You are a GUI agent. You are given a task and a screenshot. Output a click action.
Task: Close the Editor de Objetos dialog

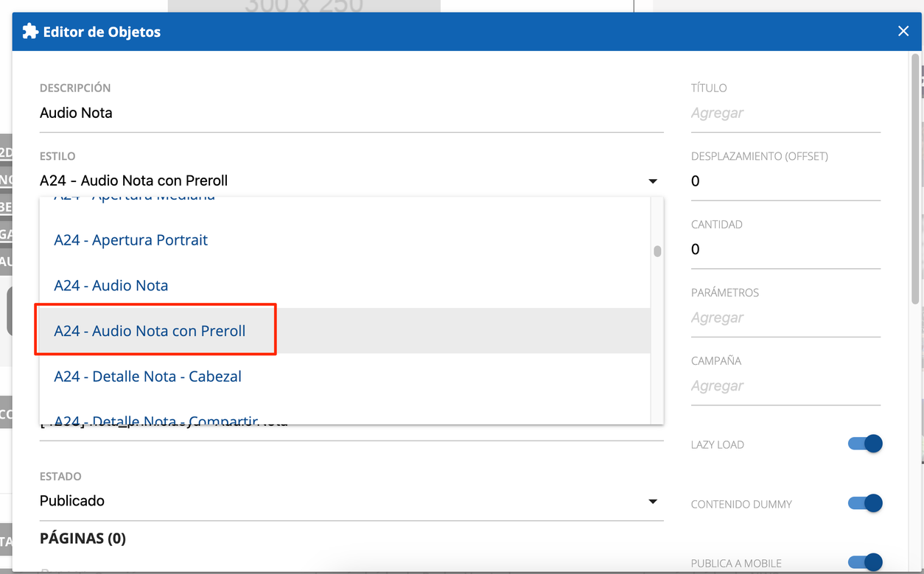903,31
